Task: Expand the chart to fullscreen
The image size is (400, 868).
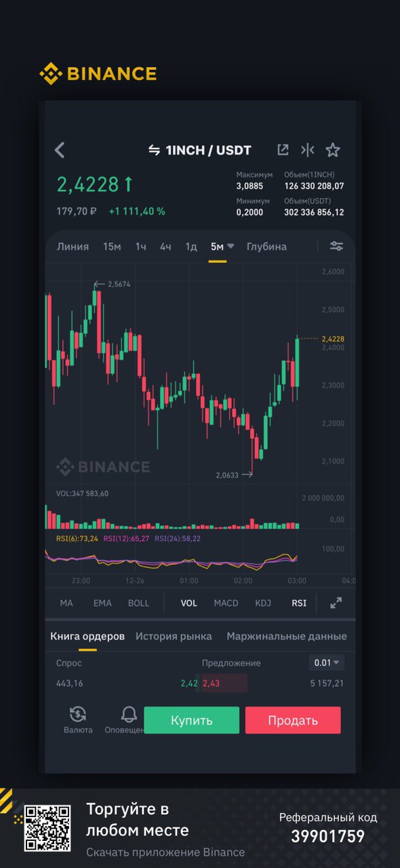Action: pos(336,603)
